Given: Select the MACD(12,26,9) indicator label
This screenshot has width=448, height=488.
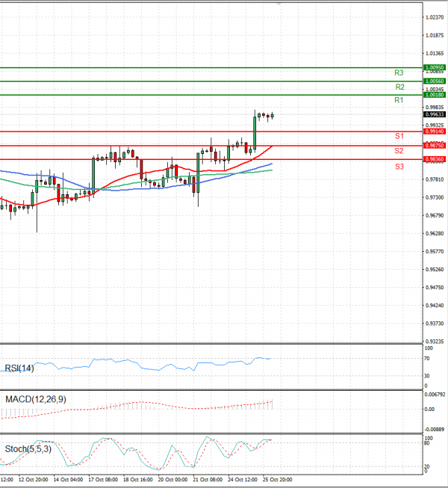Looking at the screenshot, I should pyautogui.click(x=34, y=399).
